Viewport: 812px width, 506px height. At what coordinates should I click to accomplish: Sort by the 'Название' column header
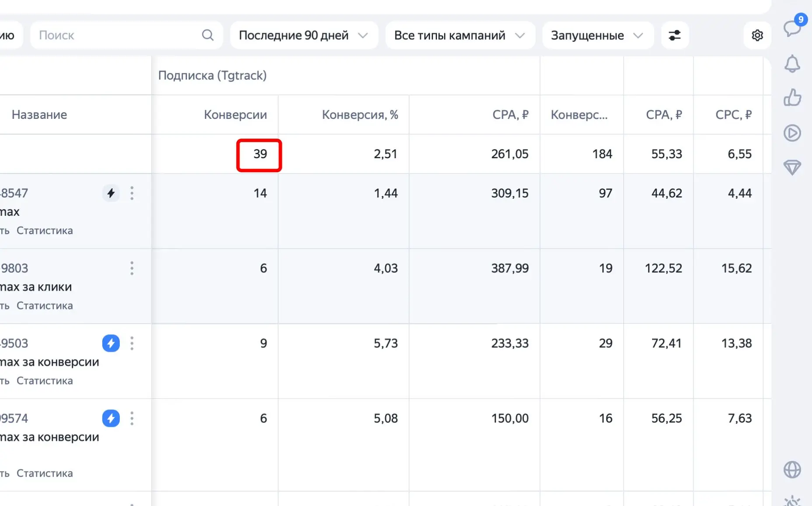click(x=39, y=114)
